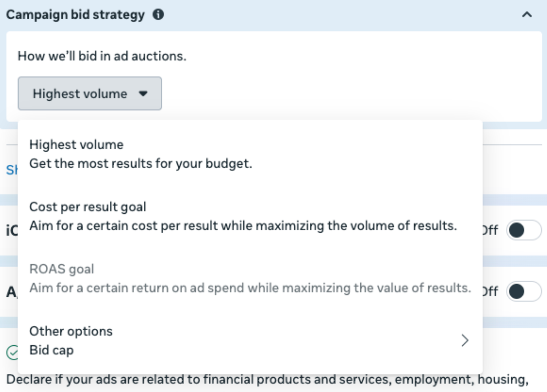Open the truncated blue Sh link
Viewport: 547px width, 392px height.
(11, 170)
